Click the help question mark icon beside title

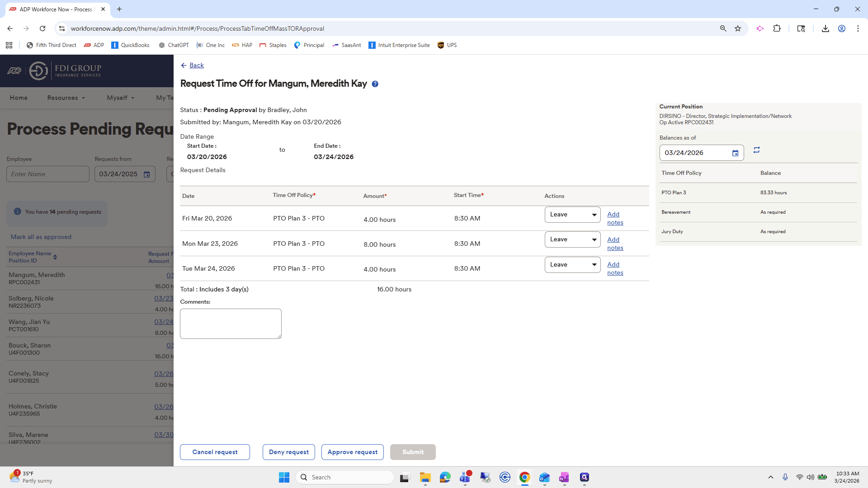coord(375,84)
